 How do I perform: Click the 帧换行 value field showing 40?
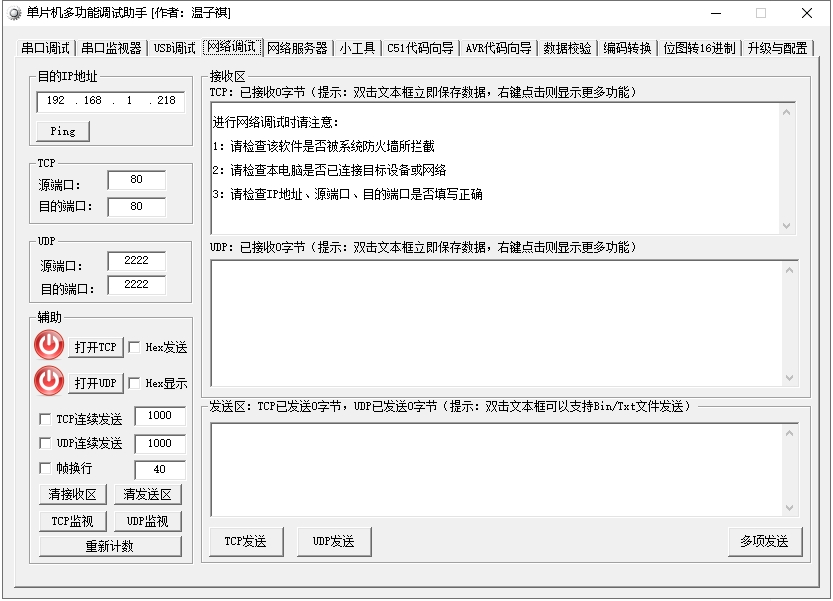(x=160, y=470)
